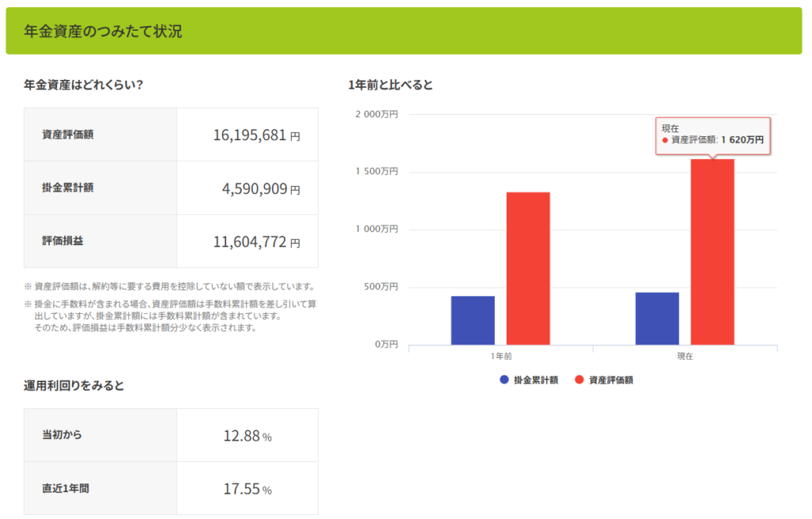The height and width of the screenshot is (519, 812).
Task: Click the 2 000万円 y-axis label
Action: [x=376, y=114]
